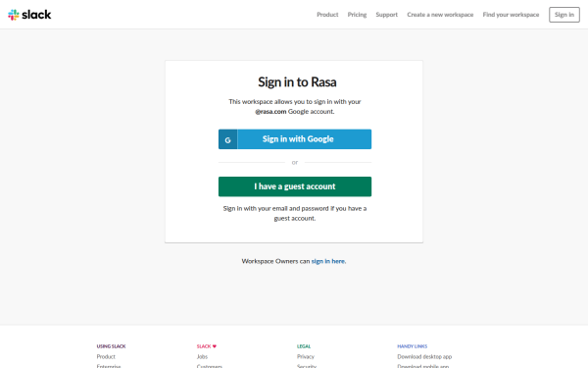
Task: Open the Pricing page from the top navigation
Action: coord(357,15)
